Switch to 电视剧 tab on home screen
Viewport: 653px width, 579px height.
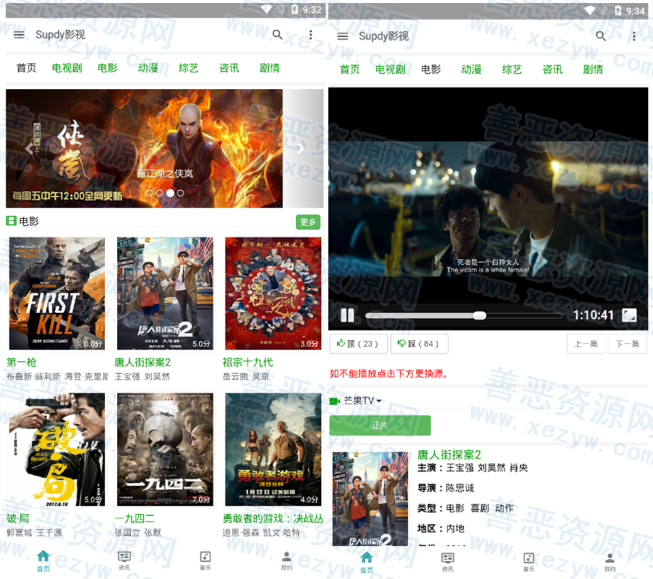pyautogui.click(x=66, y=68)
